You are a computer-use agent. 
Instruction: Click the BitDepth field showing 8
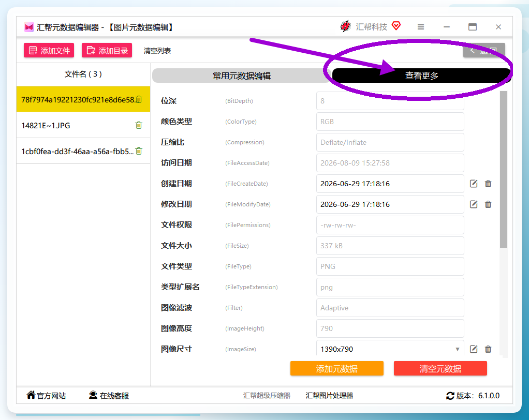pos(390,101)
